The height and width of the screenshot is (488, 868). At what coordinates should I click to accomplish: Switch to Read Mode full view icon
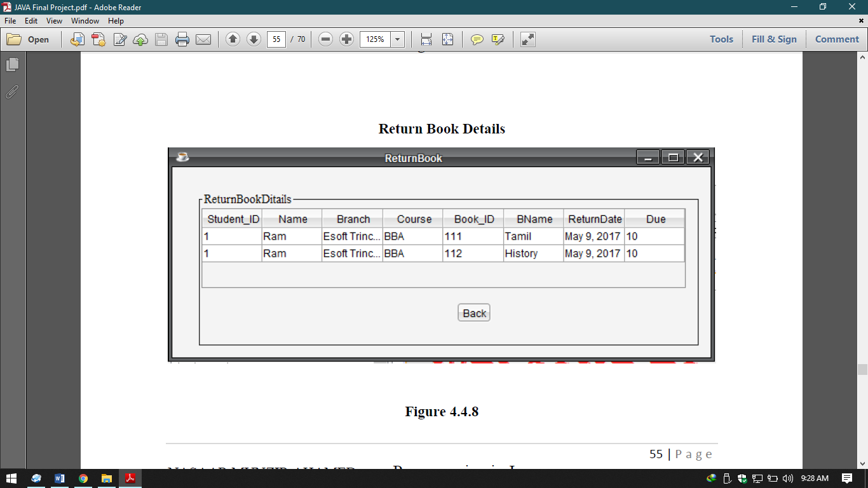coord(527,39)
